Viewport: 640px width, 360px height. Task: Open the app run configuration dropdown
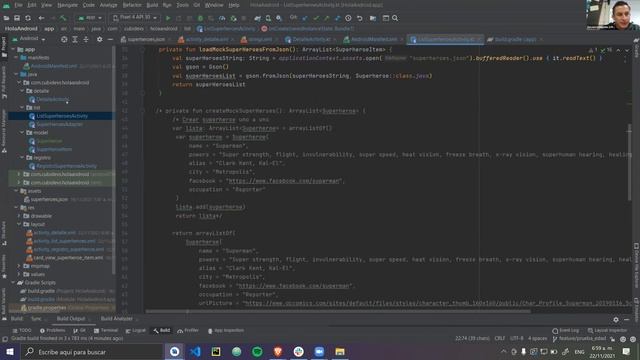pyautogui.click(x=90, y=18)
